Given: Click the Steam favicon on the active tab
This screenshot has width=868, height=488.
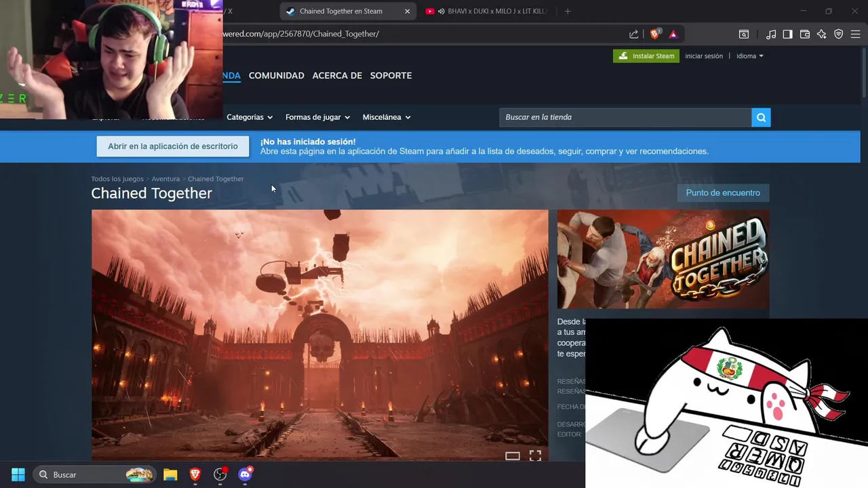Looking at the screenshot, I should pos(290,12).
